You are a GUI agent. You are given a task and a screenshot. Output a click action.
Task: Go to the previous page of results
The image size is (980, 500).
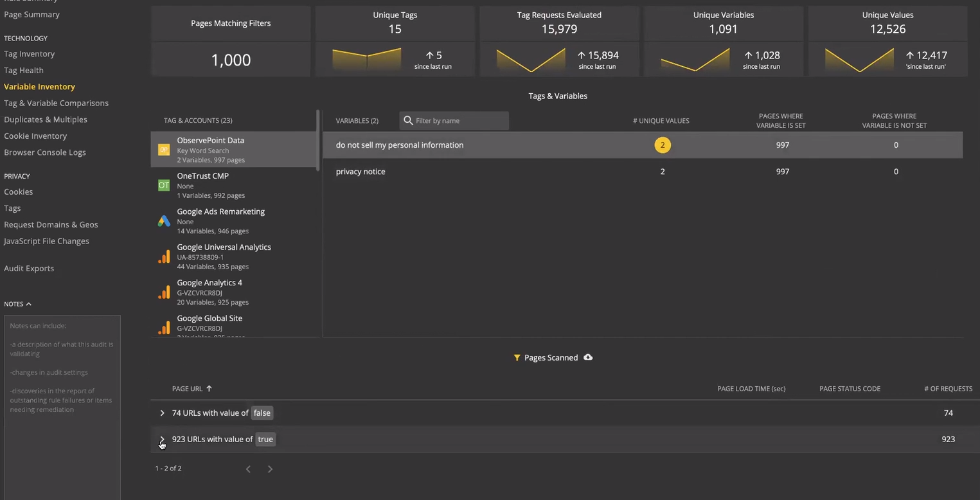coord(248,469)
